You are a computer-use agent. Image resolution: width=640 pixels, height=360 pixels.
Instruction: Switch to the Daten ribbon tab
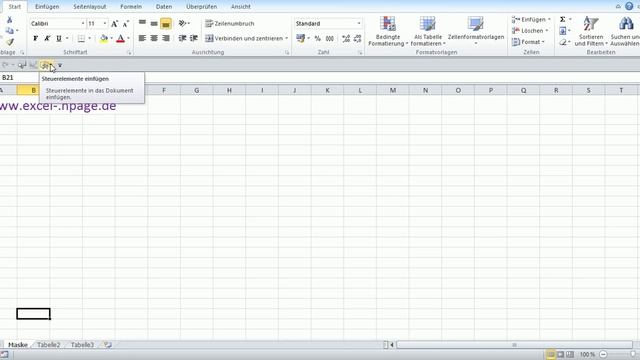[x=164, y=7]
